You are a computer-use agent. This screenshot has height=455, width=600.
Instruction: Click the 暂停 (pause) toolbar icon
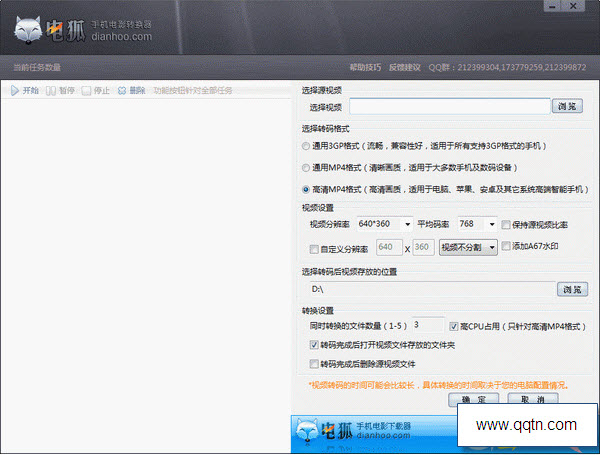51,90
